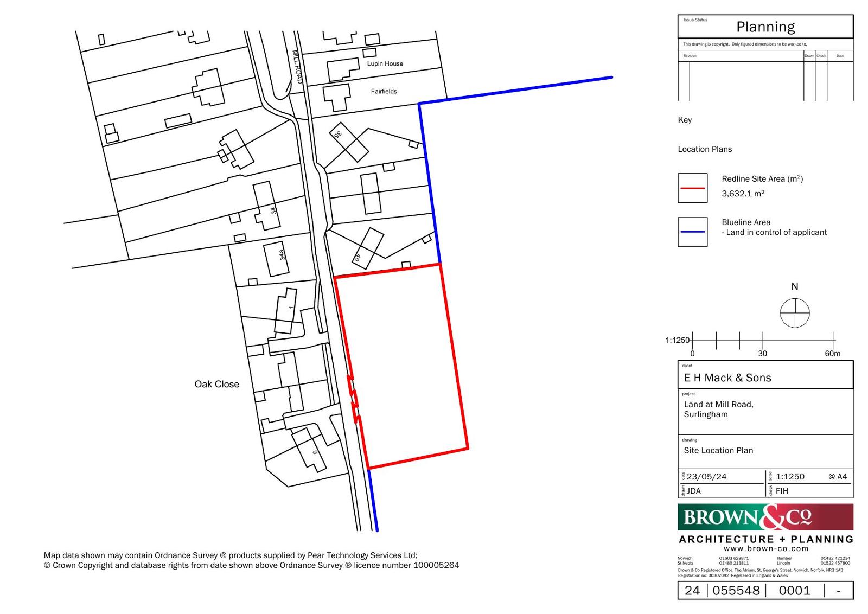The width and height of the screenshot is (868, 614).
Task: Click the date field showing 23/05/24
Action: pos(706,477)
